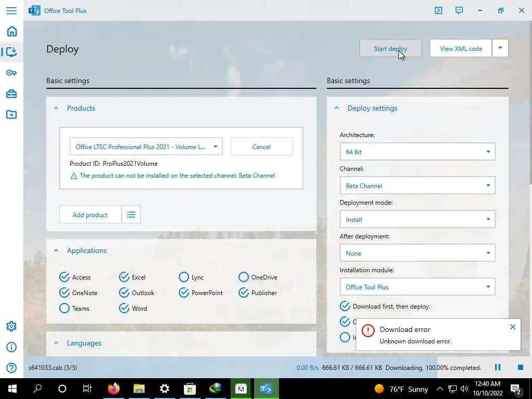The height and width of the screenshot is (399, 532).
Task: Open the Activate key sidebar icon
Action: pyautogui.click(x=11, y=73)
